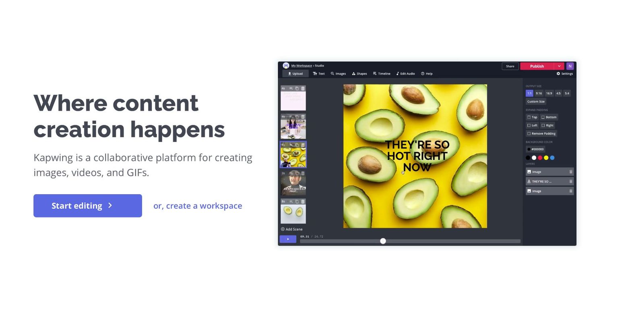The width and height of the screenshot is (644, 323).
Task: Click the Start editing button
Action: tap(88, 206)
